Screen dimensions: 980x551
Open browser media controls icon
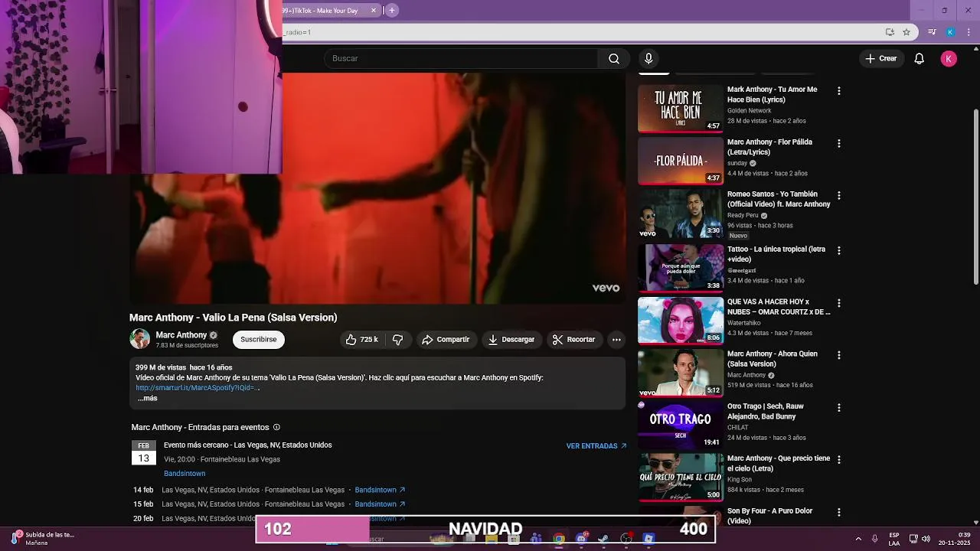point(932,32)
